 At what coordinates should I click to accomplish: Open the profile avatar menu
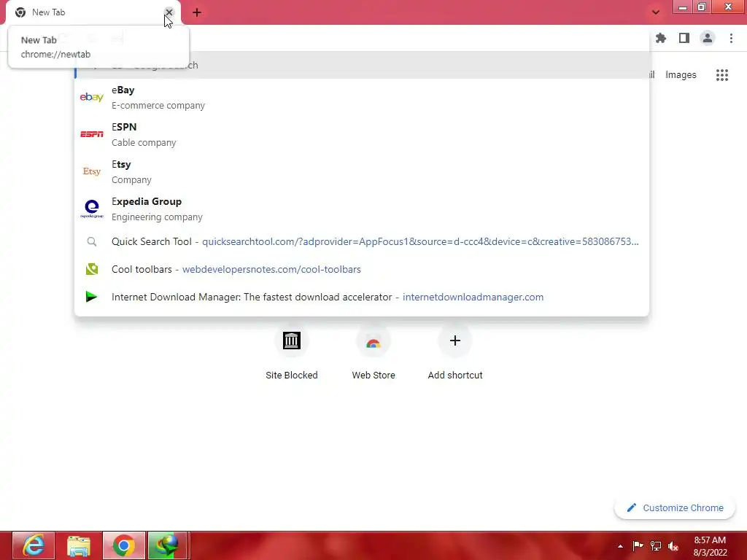coord(708,38)
